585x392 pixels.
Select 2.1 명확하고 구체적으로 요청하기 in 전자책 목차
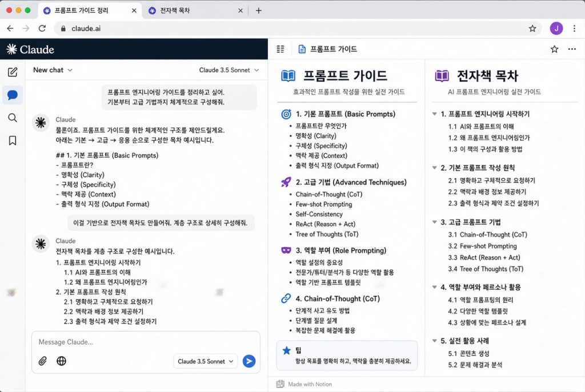(x=491, y=180)
